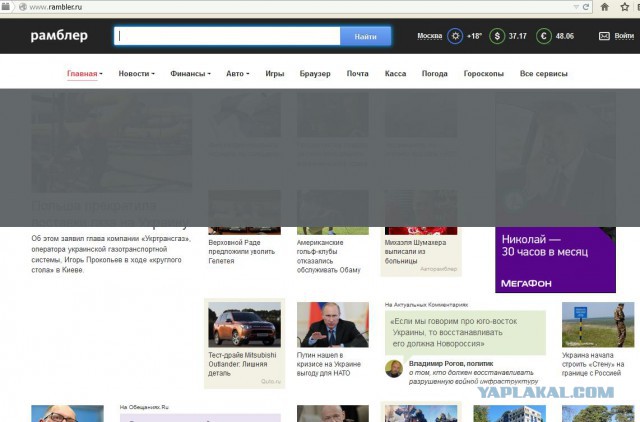Image resolution: width=640 pixels, height=422 pixels.
Task: Open the Браузер section
Action: click(x=315, y=74)
